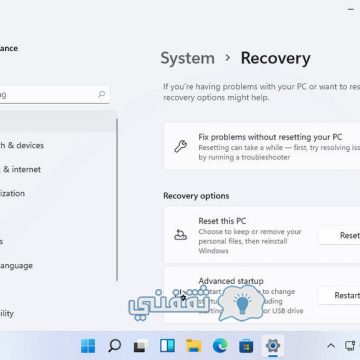Click the Reset this PC icon
Image resolution: width=360 pixels, height=360 pixels.
click(x=181, y=235)
